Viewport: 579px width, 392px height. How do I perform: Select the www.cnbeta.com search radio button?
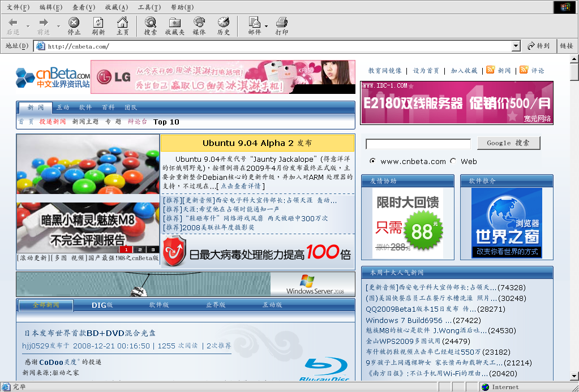point(372,161)
